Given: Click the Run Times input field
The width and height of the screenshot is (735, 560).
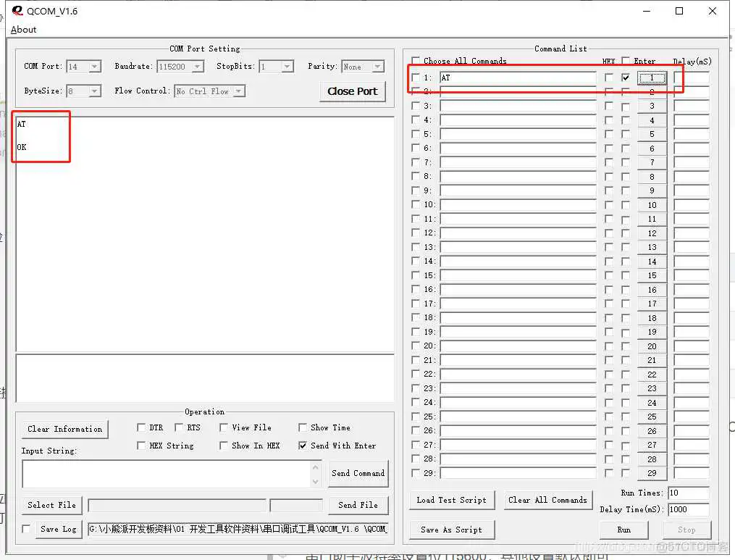Looking at the screenshot, I should coord(688,493).
